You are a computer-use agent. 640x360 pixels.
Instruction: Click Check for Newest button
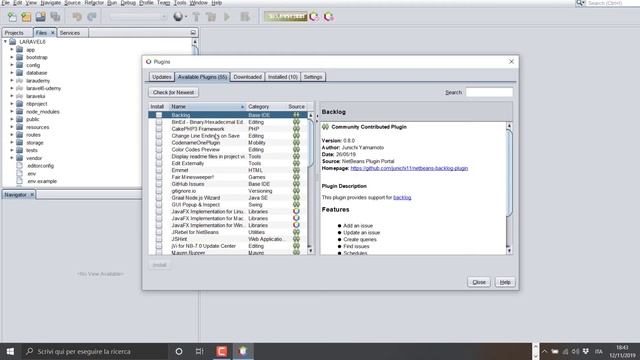point(173,92)
